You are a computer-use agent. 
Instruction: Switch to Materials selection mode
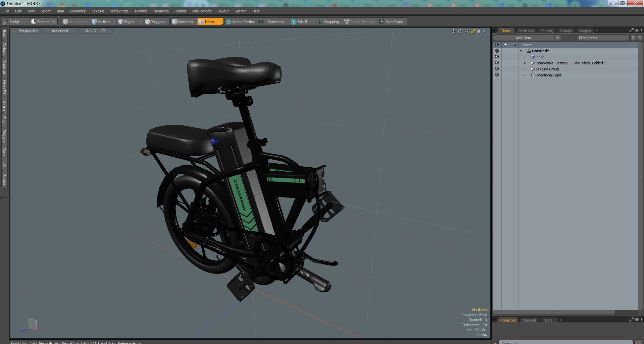click(x=183, y=22)
